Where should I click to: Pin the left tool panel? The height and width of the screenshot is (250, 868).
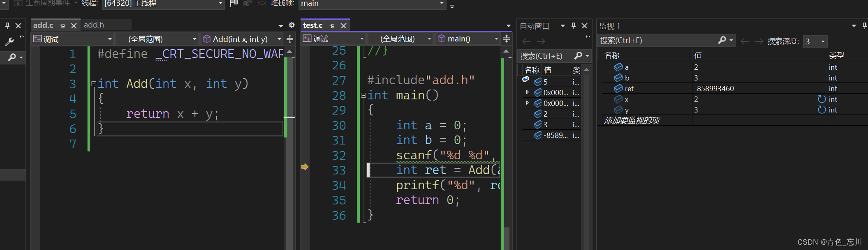click(7, 26)
